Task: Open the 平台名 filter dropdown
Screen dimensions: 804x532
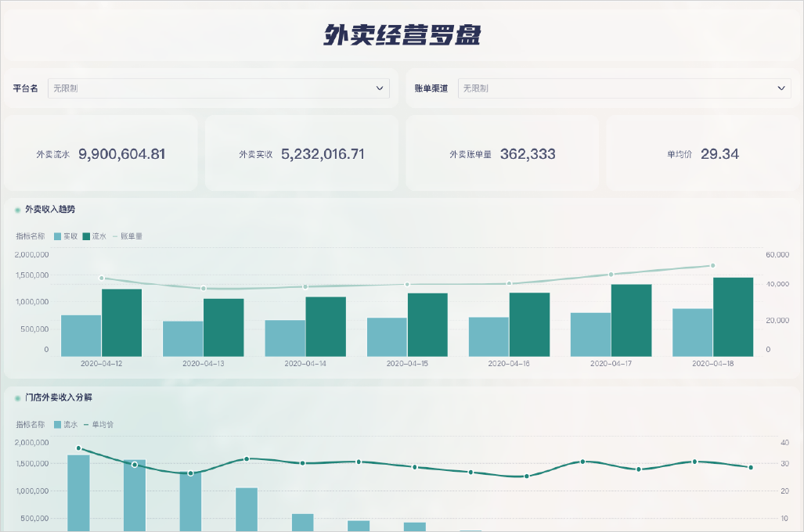Action: pyautogui.click(x=218, y=88)
